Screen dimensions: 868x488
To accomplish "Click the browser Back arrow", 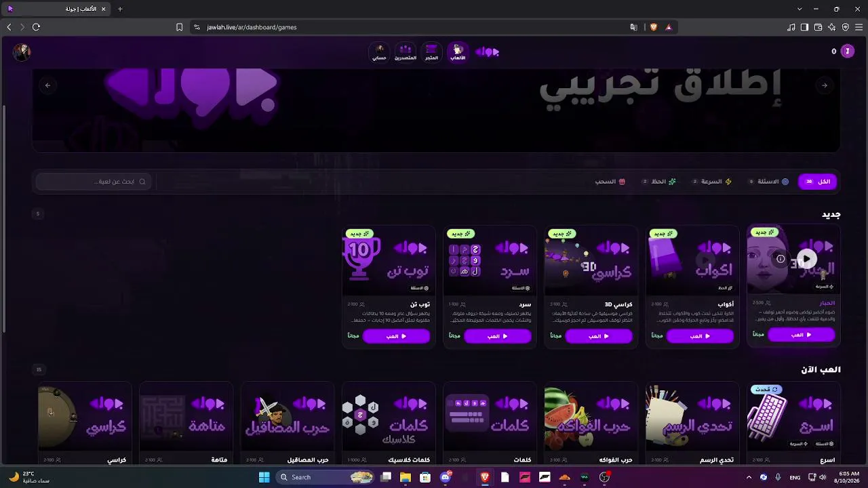I will coord(9,27).
